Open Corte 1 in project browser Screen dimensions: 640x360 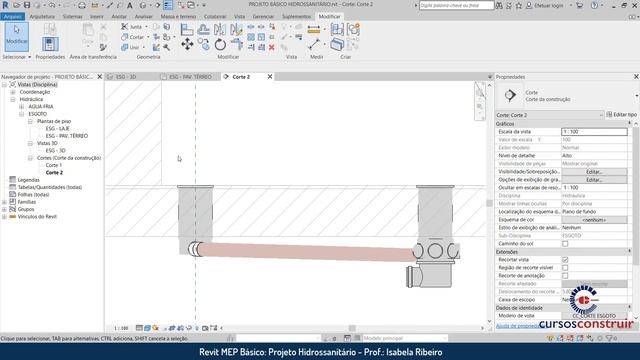coord(54,165)
